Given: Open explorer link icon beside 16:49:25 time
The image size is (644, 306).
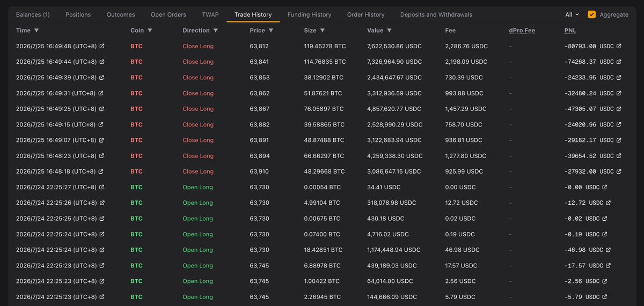Looking at the screenshot, I should coord(102,109).
